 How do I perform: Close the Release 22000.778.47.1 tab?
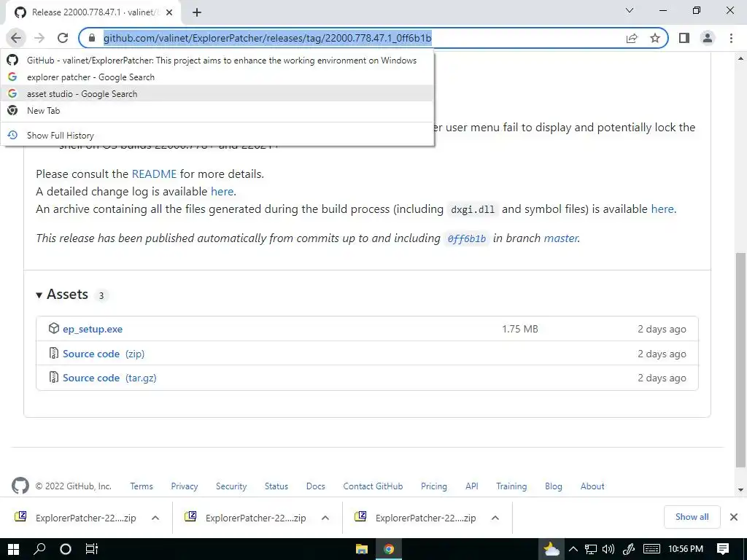click(x=169, y=12)
